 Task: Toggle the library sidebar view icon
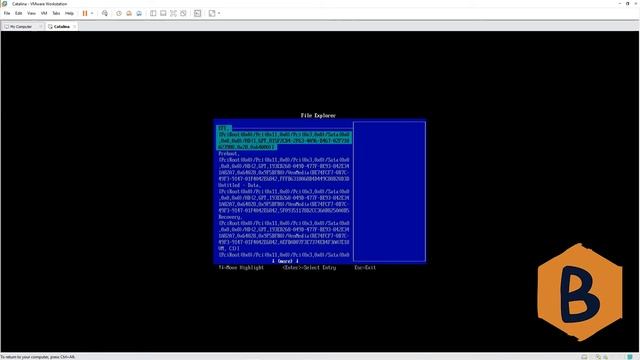coord(153,13)
